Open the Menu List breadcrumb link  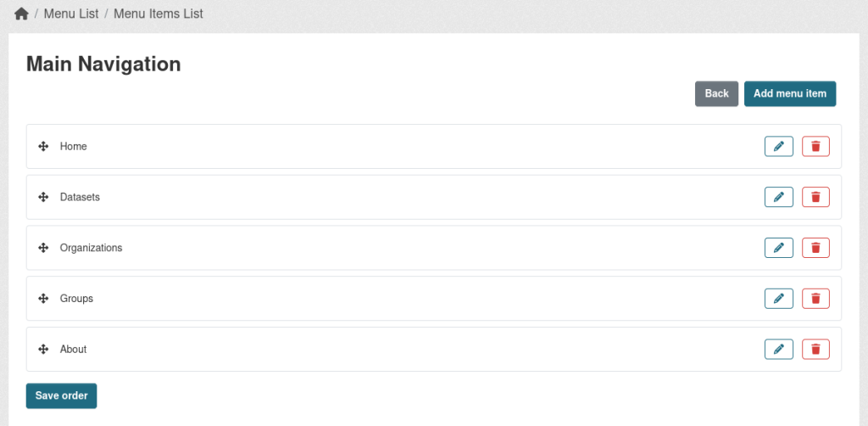tap(71, 14)
